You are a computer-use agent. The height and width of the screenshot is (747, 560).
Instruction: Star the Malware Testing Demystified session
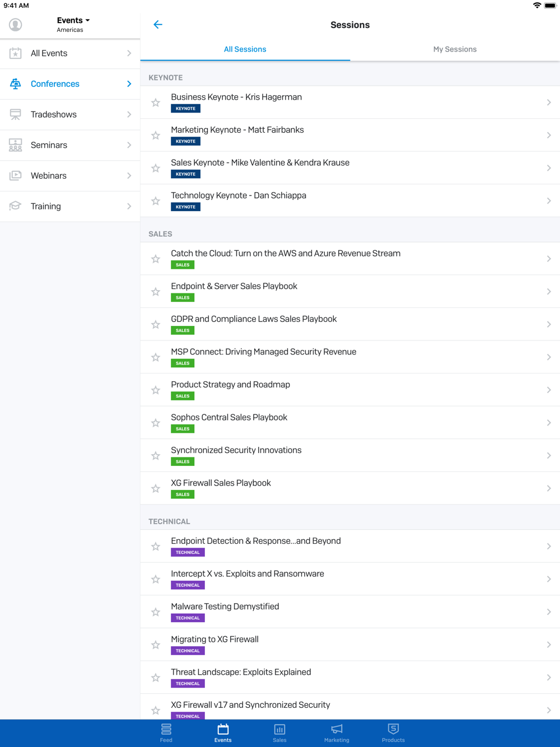(x=156, y=612)
